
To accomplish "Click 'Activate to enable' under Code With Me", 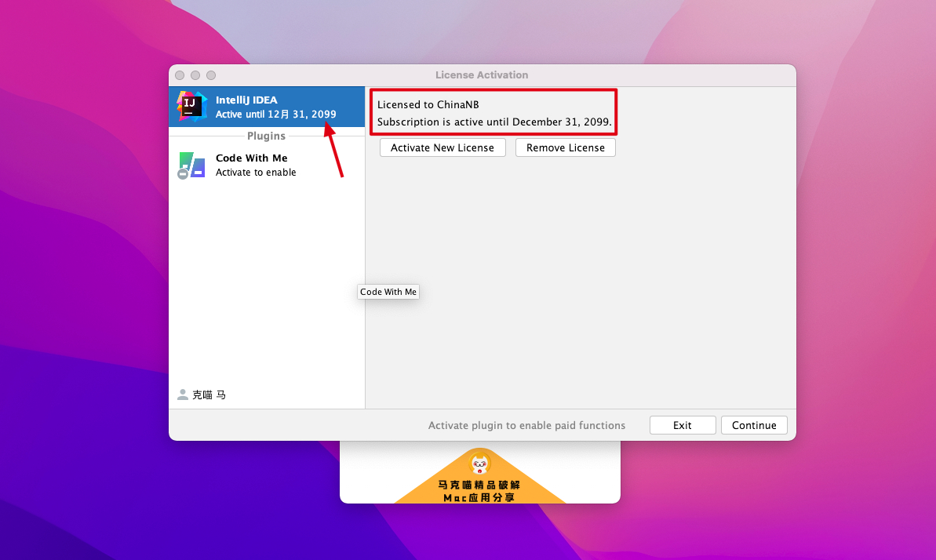I will [x=256, y=173].
